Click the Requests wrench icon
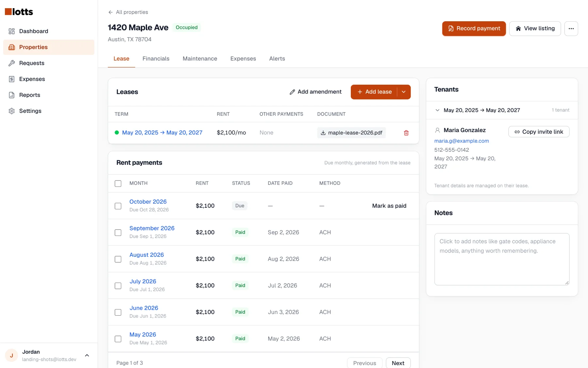The image size is (588, 368). click(x=12, y=63)
